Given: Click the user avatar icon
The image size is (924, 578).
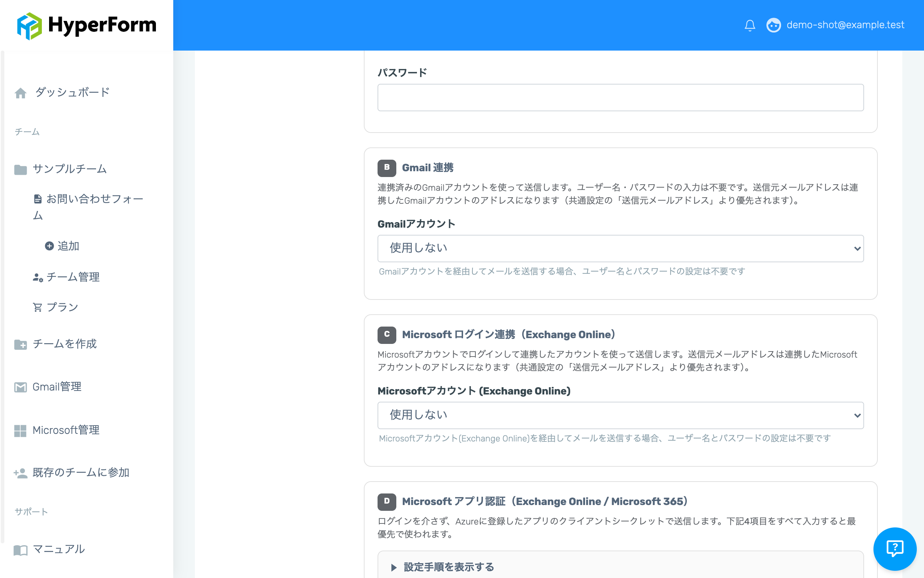Looking at the screenshot, I should (773, 25).
